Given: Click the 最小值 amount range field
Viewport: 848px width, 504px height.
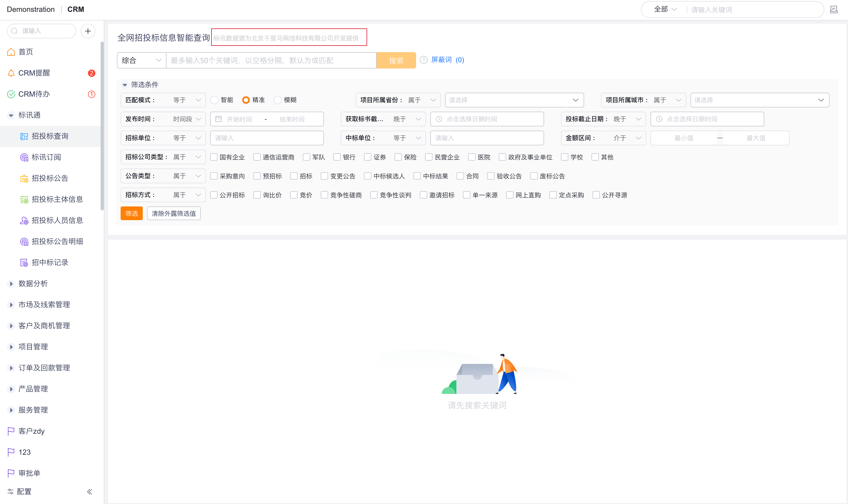Looking at the screenshot, I should point(684,138).
